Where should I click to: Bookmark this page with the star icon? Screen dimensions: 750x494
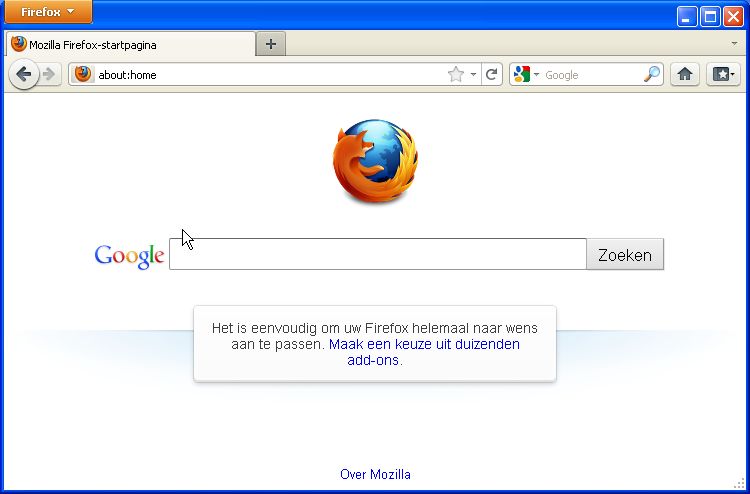coord(456,74)
